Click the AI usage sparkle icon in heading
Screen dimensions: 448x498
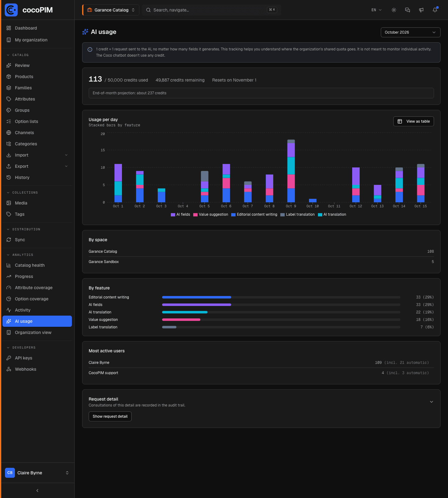pos(85,32)
